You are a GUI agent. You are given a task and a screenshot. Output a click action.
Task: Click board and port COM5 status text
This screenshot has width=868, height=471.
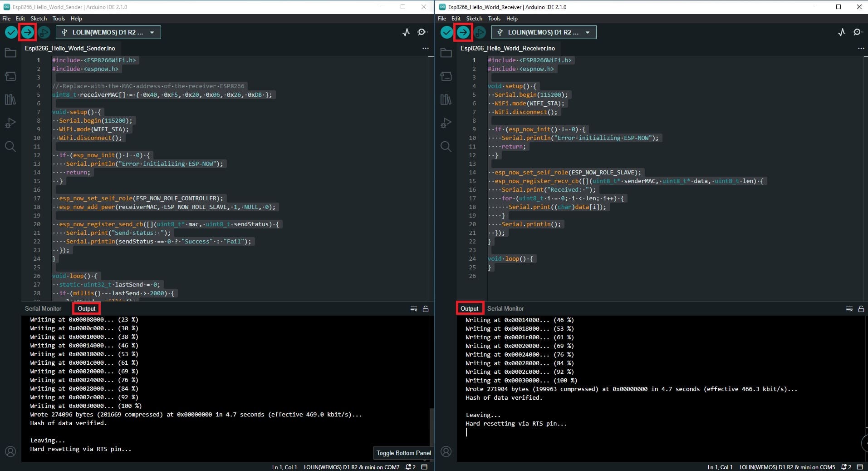[787, 467]
